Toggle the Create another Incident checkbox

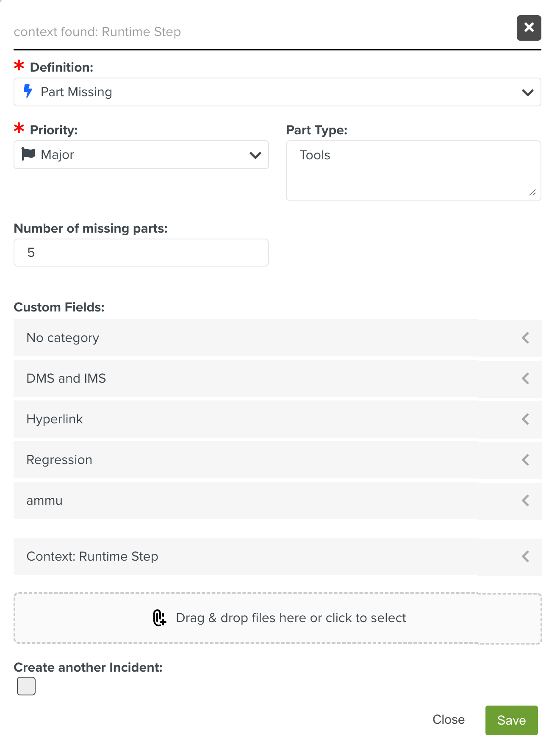[x=26, y=686]
